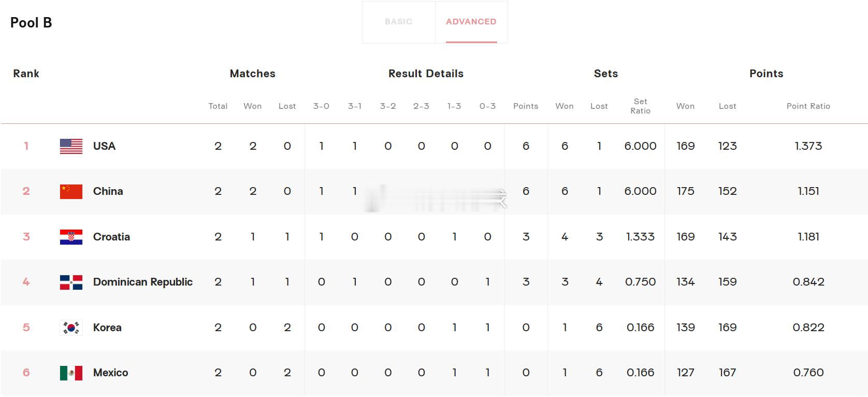868x397 pixels.
Task: Click the Pool B heading
Action: tap(31, 23)
